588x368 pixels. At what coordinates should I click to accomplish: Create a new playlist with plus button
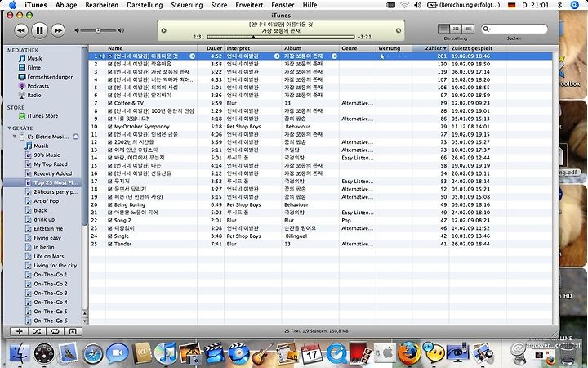point(19,331)
